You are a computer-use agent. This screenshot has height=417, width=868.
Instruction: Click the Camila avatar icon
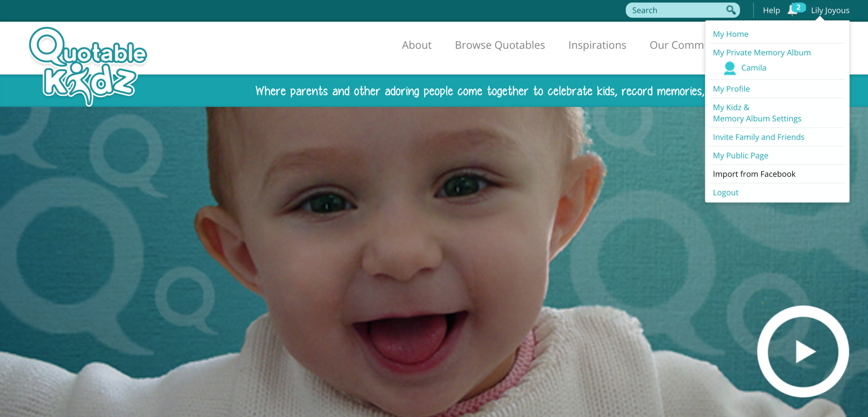(x=730, y=68)
